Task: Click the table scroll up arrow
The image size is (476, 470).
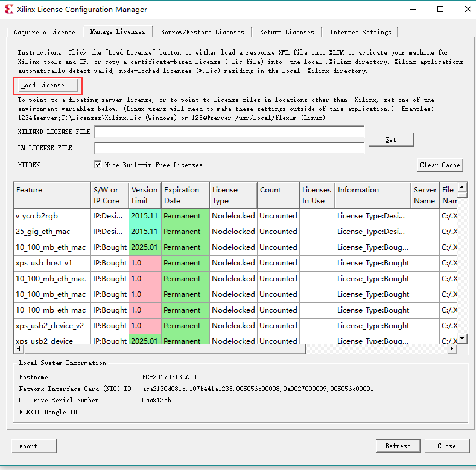Action: point(462,187)
